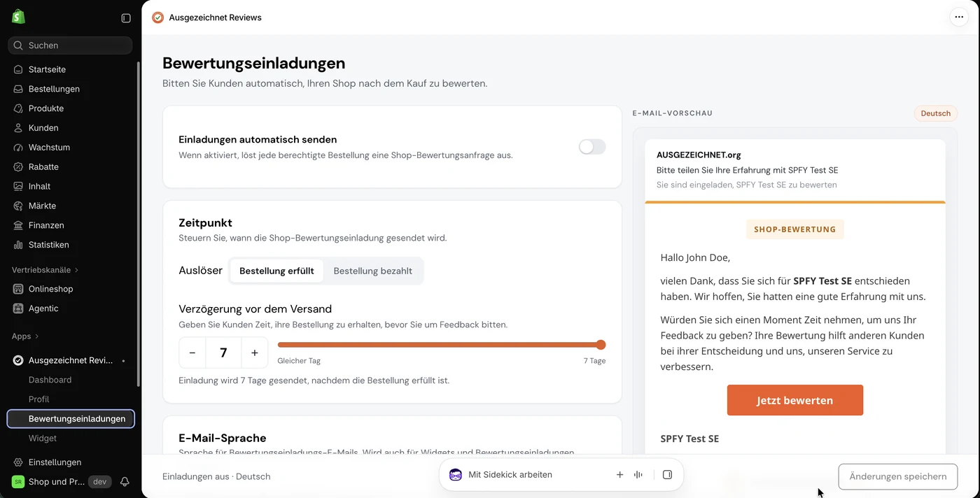Image resolution: width=980 pixels, height=498 pixels.
Task: Click the Sidekick avatar icon
Action: [456, 475]
